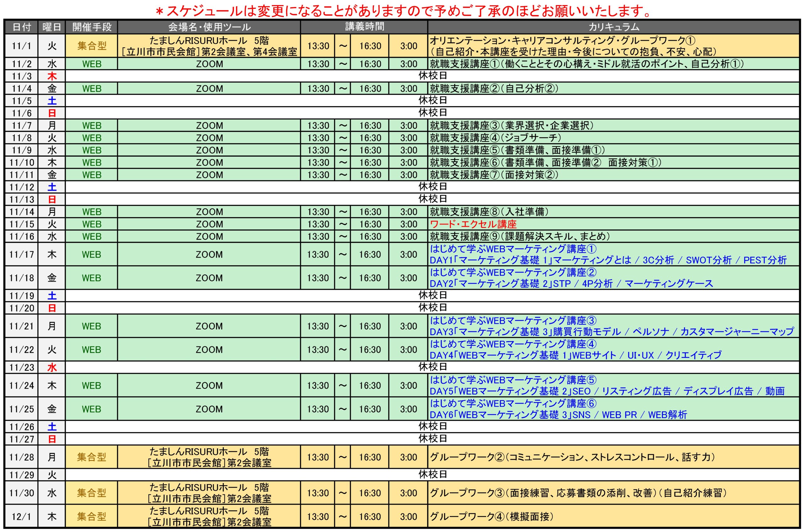Click the 日付 column header
The height and width of the screenshot is (532, 803).
click(x=21, y=27)
